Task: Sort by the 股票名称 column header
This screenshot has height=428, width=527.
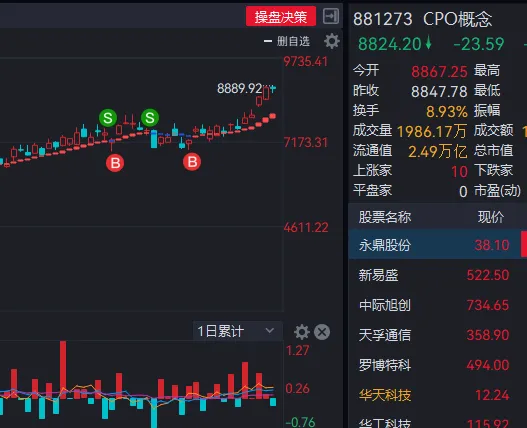Action: pos(385,217)
